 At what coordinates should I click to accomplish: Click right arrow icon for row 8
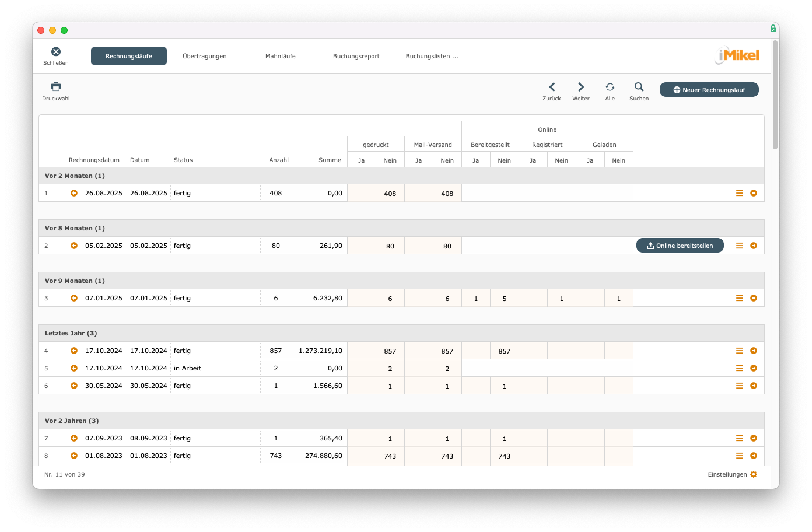click(754, 456)
